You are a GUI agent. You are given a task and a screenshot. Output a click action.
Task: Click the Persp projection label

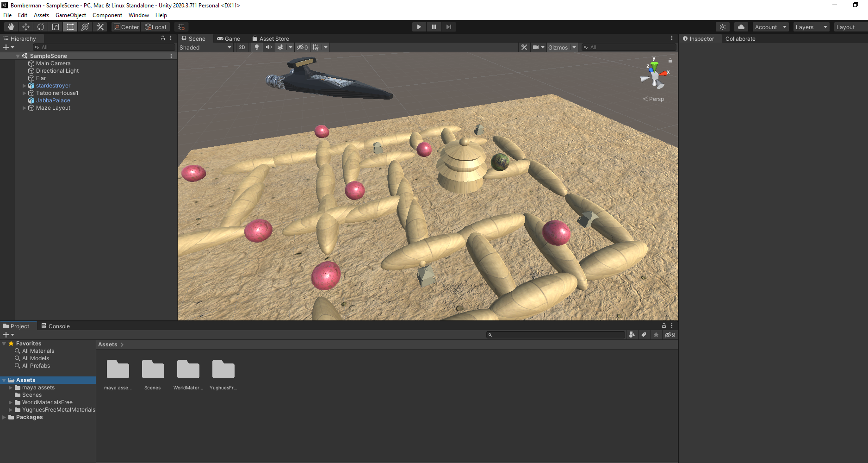[x=653, y=99]
